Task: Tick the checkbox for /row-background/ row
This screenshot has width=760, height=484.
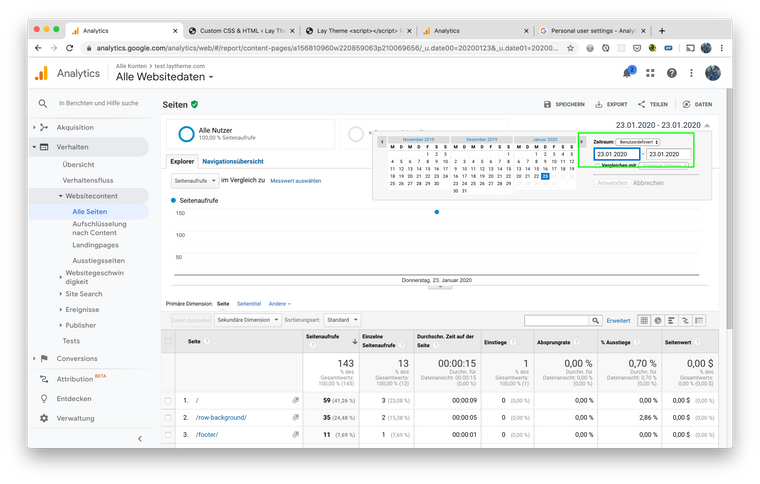Action: (169, 416)
